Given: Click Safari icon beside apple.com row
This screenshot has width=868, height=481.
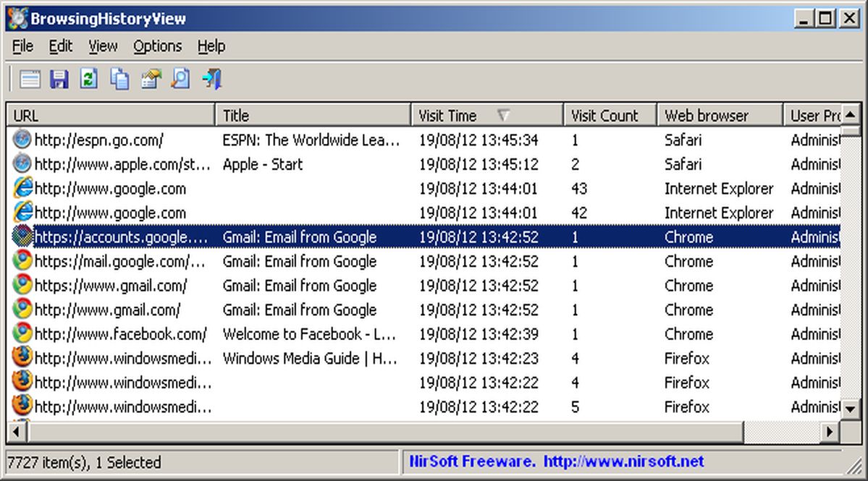Looking at the screenshot, I should tap(22, 163).
